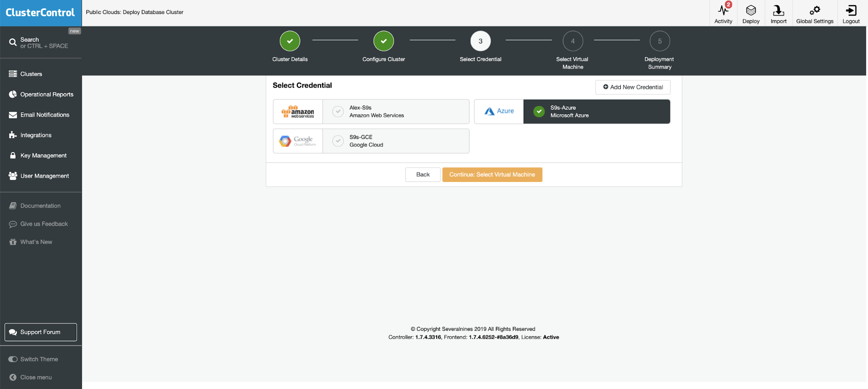Click the User Management people icon
Viewport: 868px width, 389px height.
[x=13, y=176]
